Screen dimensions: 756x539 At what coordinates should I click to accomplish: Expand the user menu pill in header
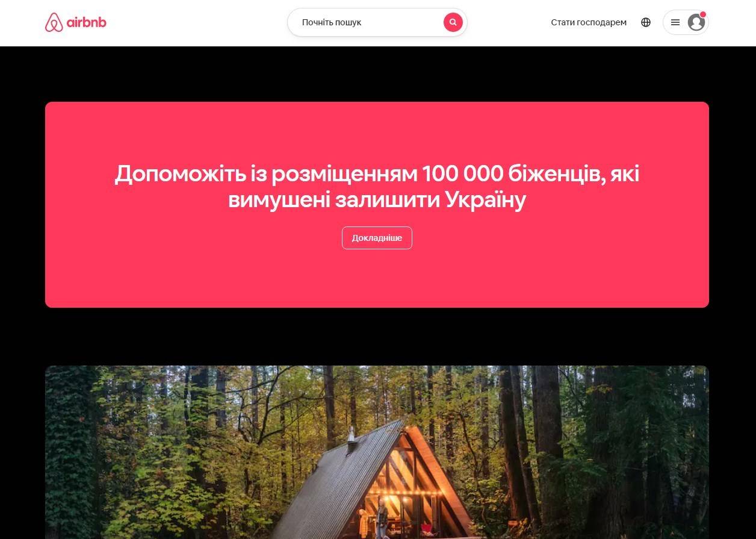(x=686, y=22)
